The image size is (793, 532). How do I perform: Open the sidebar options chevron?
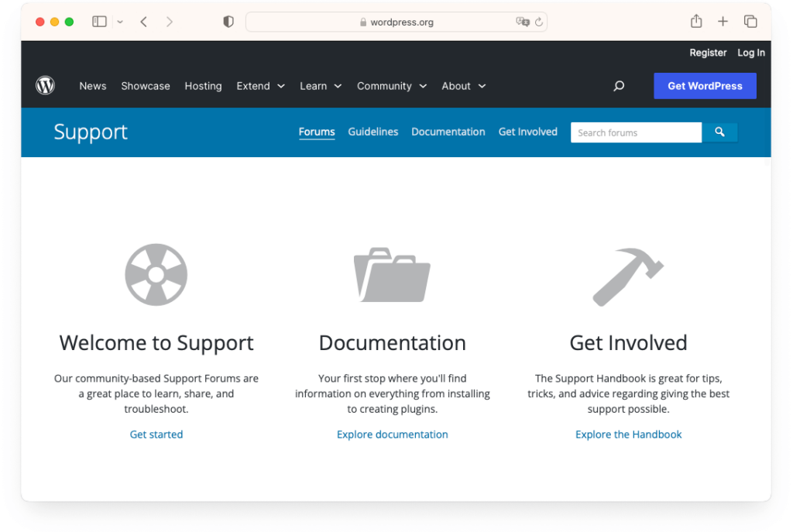click(120, 22)
